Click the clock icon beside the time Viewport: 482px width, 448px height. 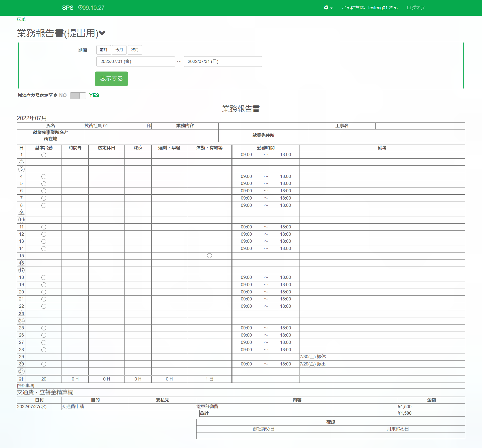tap(80, 8)
